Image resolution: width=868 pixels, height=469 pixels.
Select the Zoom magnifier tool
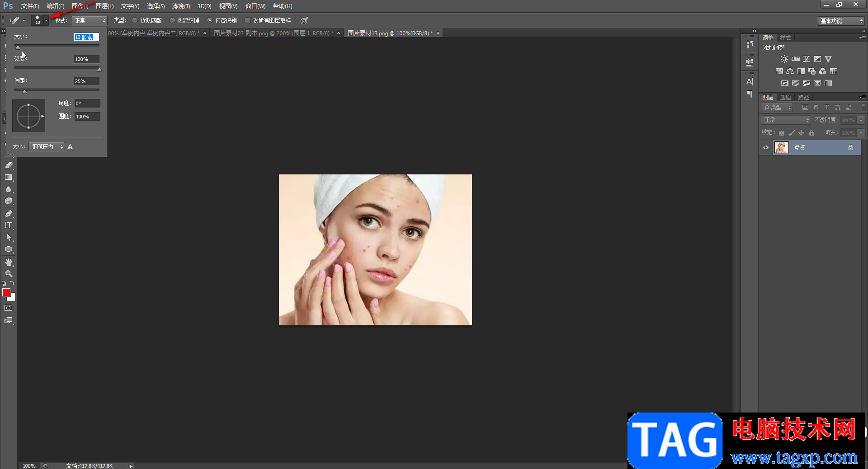coord(9,274)
